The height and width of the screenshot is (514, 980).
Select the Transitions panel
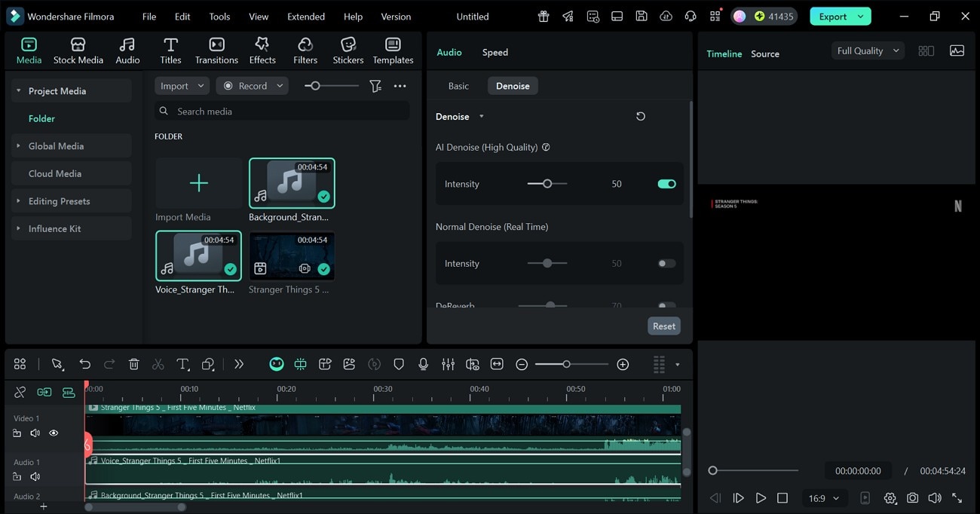click(x=216, y=50)
